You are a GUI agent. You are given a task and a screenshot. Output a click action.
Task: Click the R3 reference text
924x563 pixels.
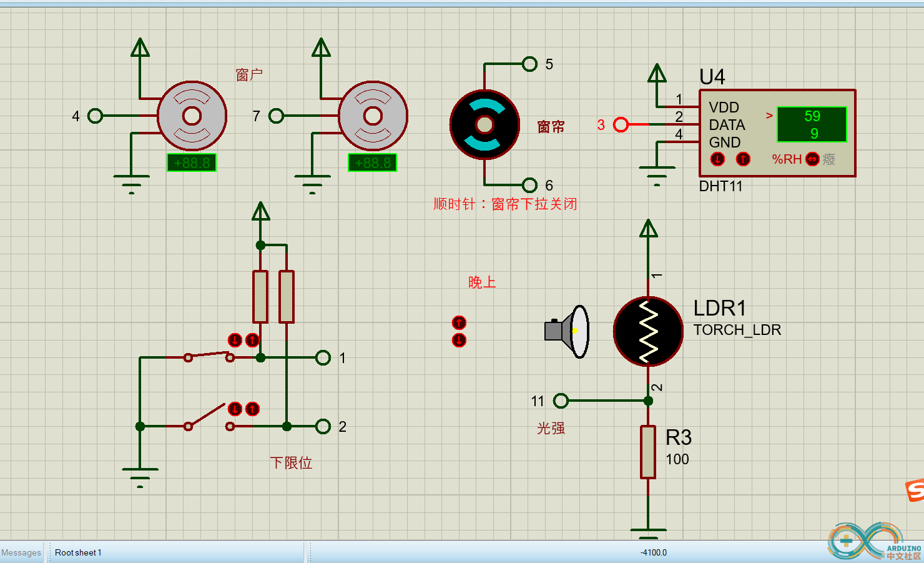click(x=679, y=437)
